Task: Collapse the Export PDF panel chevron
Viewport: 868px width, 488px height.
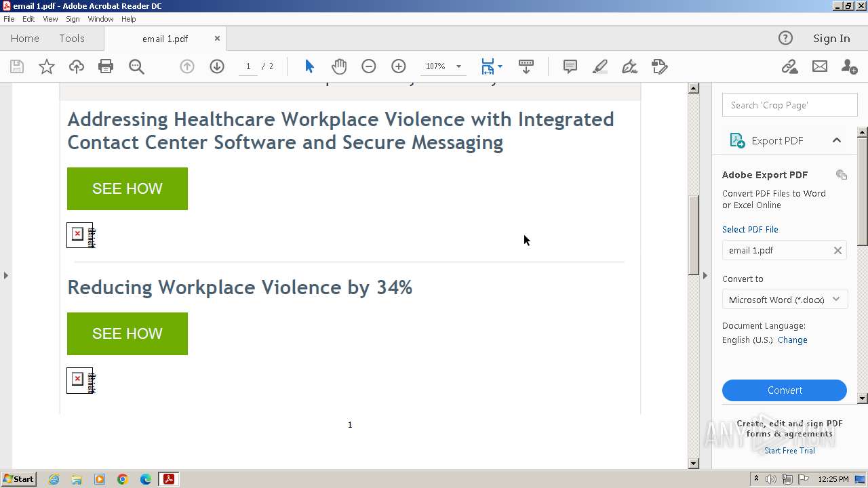Action: 837,140
